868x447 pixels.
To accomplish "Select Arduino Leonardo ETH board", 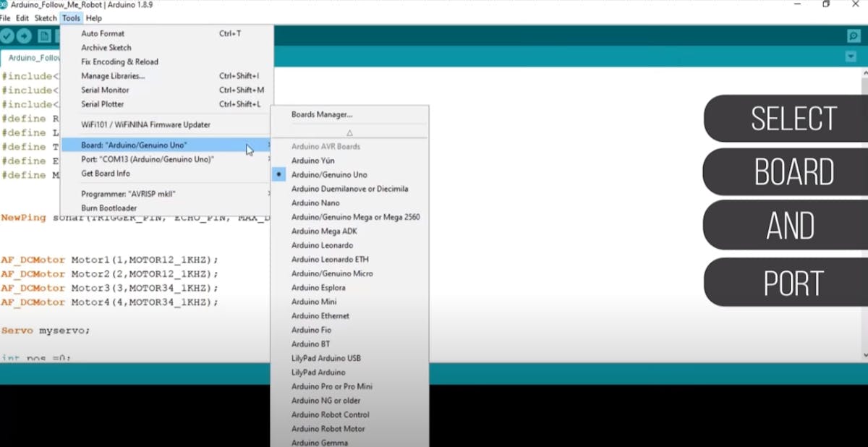I will pyautogui.click(x=350, y=259).
